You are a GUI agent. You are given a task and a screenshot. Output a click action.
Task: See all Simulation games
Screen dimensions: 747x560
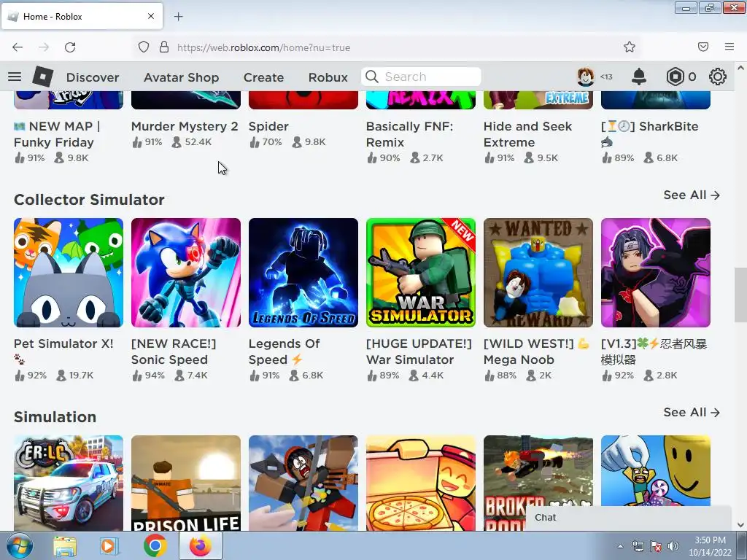(692, 412)
